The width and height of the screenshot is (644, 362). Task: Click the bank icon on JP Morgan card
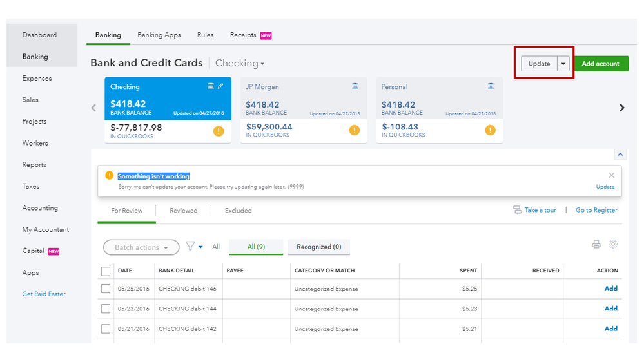(x=355, y=86)
